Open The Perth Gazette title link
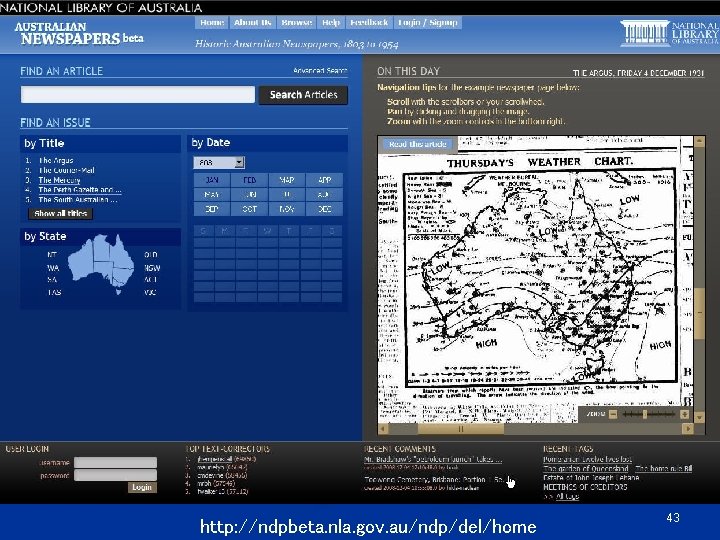Viewport: 720px width, 540px height. 80,190
